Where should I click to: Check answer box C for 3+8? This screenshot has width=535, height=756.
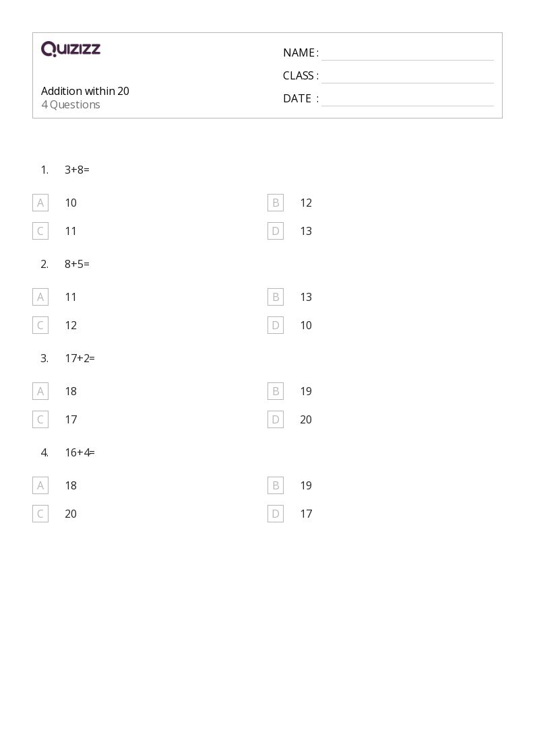coord(40,231)
